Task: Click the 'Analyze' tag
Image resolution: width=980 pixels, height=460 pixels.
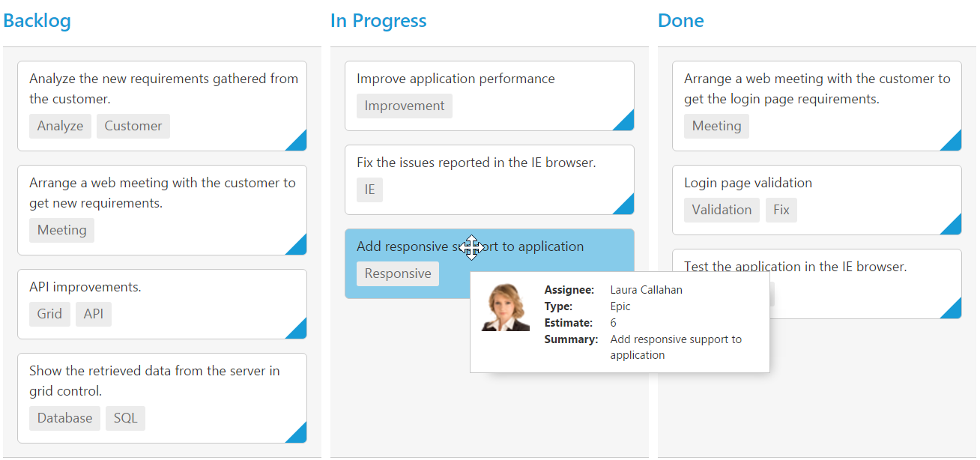Action: 60,127
